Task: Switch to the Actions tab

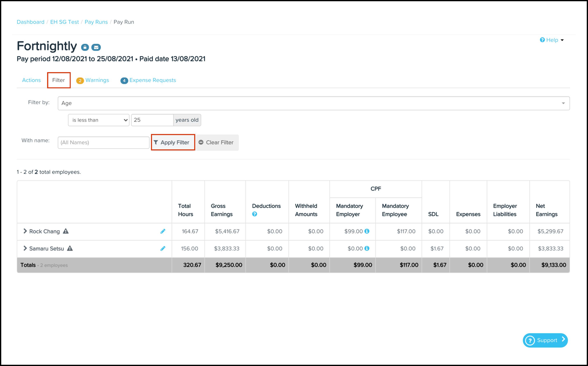Action: tap(32, 80)
